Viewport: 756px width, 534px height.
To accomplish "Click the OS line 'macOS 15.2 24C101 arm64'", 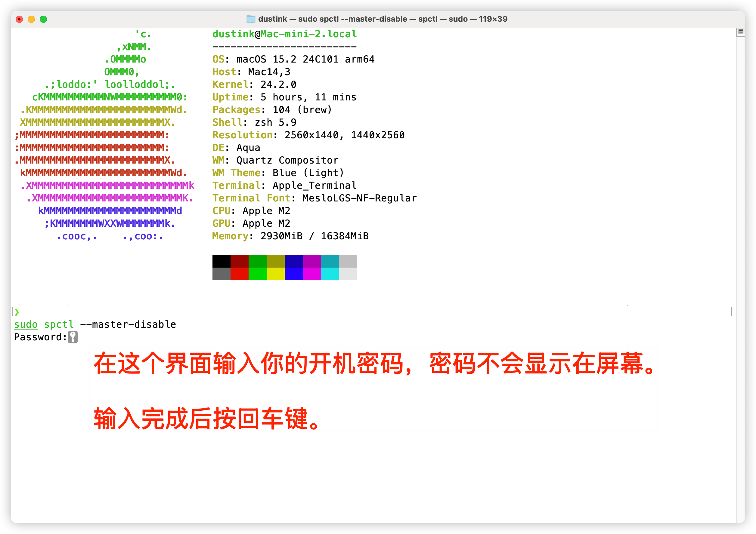I will [x=305, y=59].
